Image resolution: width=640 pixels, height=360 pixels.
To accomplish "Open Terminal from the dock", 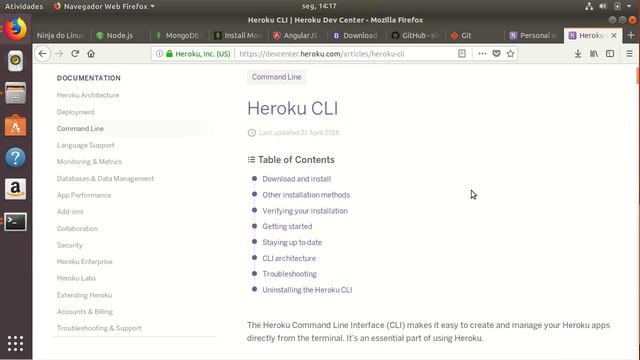I will point(16,222).
